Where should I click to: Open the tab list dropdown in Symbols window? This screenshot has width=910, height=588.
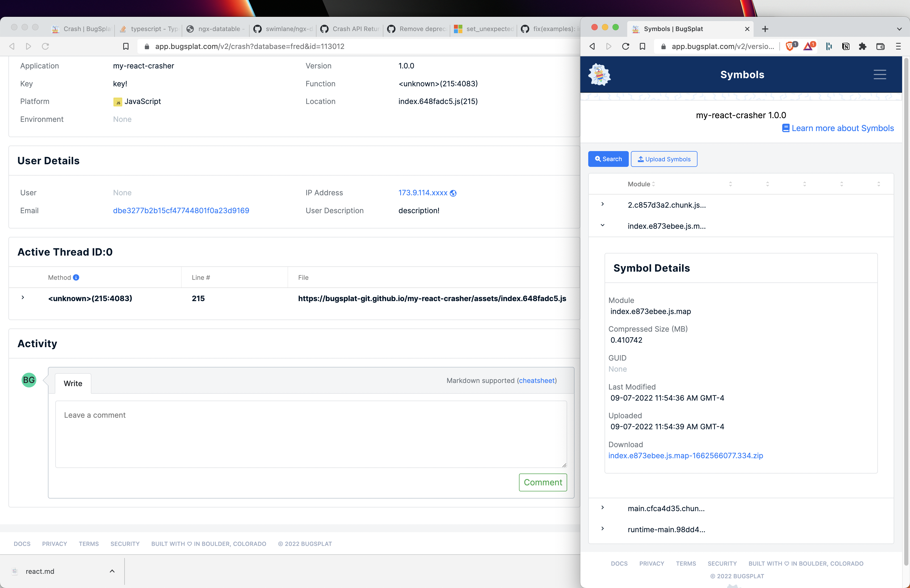(x=899, y=29)
